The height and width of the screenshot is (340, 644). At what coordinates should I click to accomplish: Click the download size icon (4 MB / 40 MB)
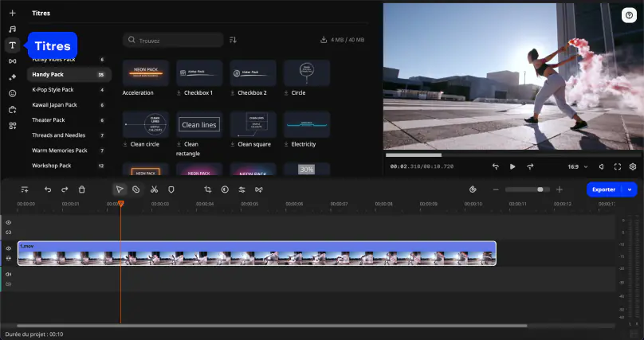324,40
